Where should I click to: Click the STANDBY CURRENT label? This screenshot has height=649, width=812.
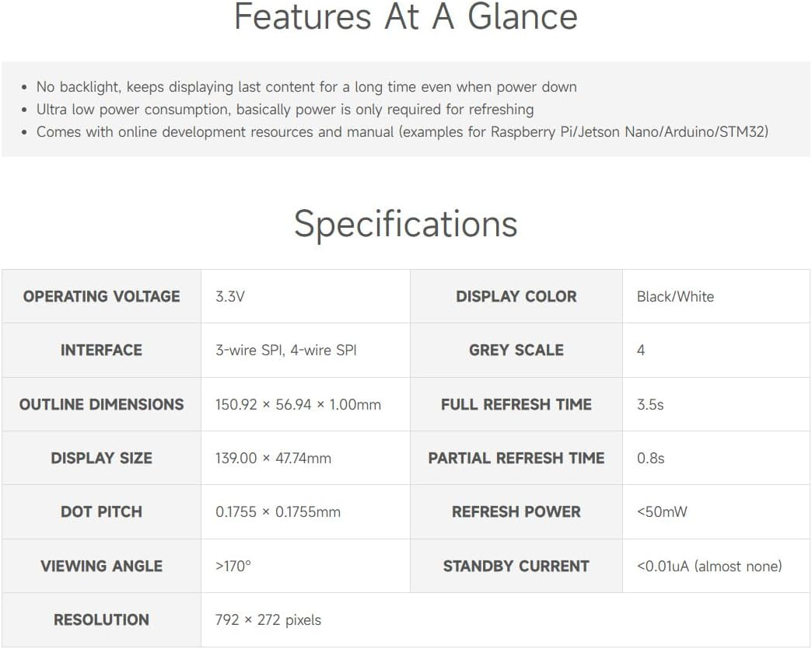point(516,566)
